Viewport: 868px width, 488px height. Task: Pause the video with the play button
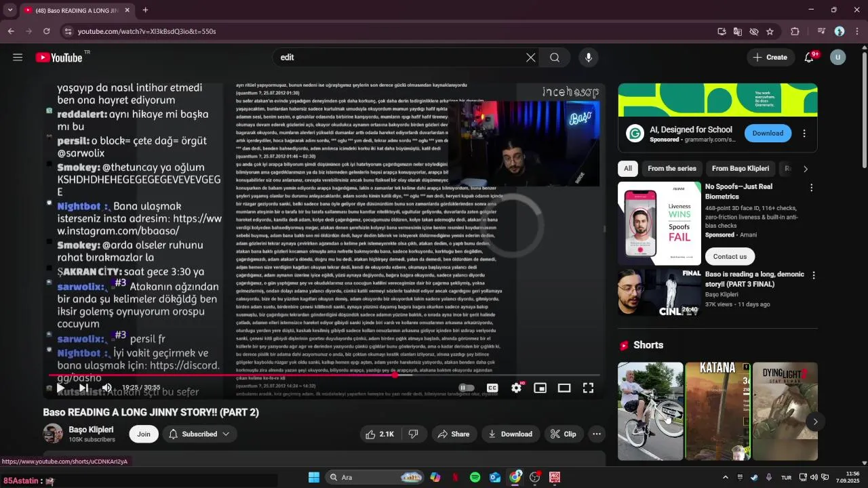(60, 388)
